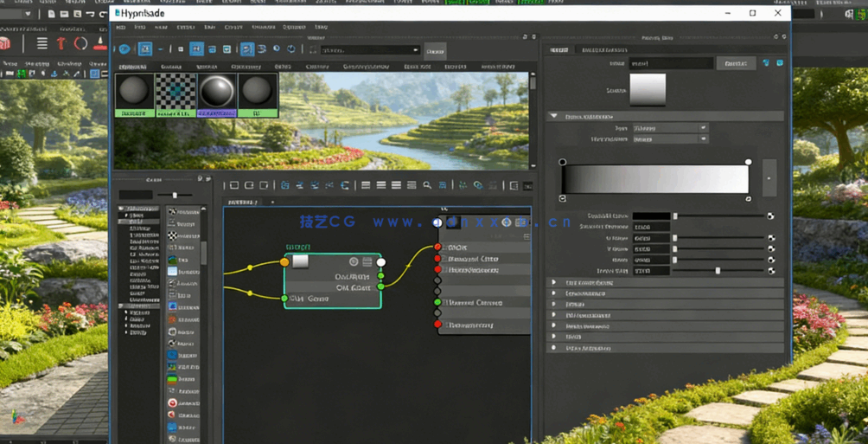This screenshot has height=444, width=868.
Task: Open the first dropdown under the ramp attributes header
Action: coord(670,128)
